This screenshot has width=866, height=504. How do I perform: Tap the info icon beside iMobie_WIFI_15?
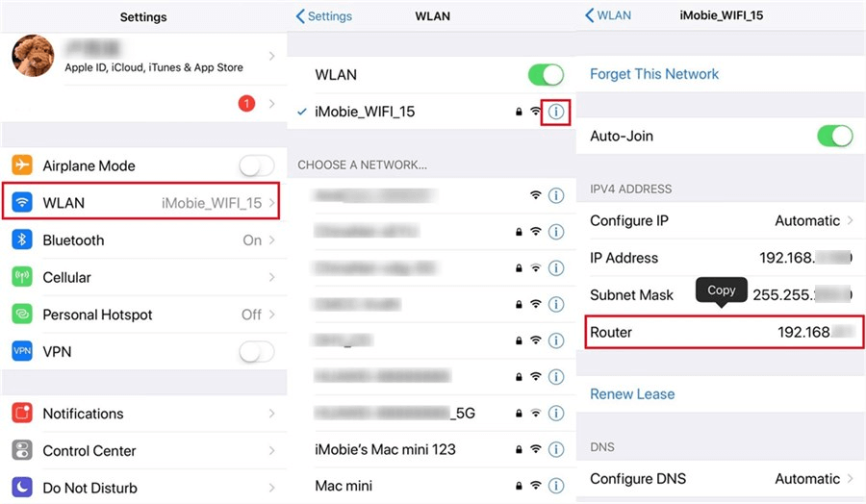(555, 113)
